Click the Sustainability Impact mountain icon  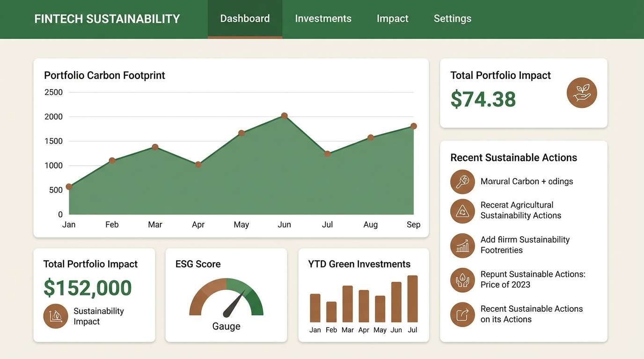[55, 316]
